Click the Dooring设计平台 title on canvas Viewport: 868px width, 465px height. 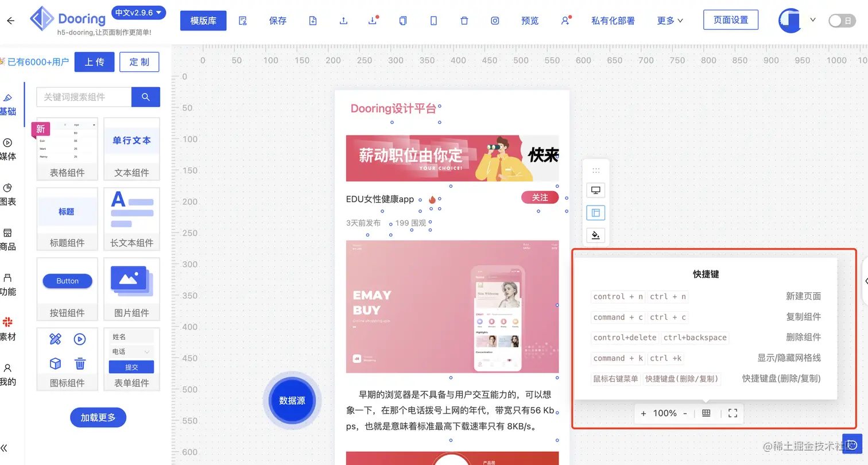pyautogui.click(x=393, y=108)
